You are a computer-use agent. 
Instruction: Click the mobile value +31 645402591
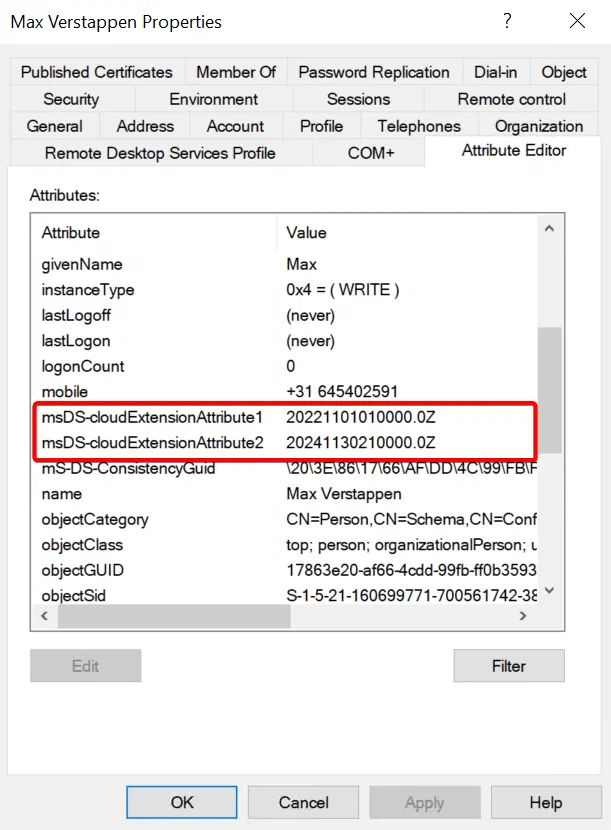[x=342, y=391]
